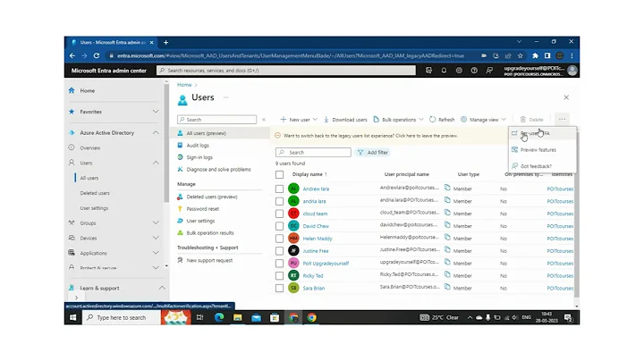Open the Manage view dropdown
This screenshot has height=361, width=644.
[483, 120]
